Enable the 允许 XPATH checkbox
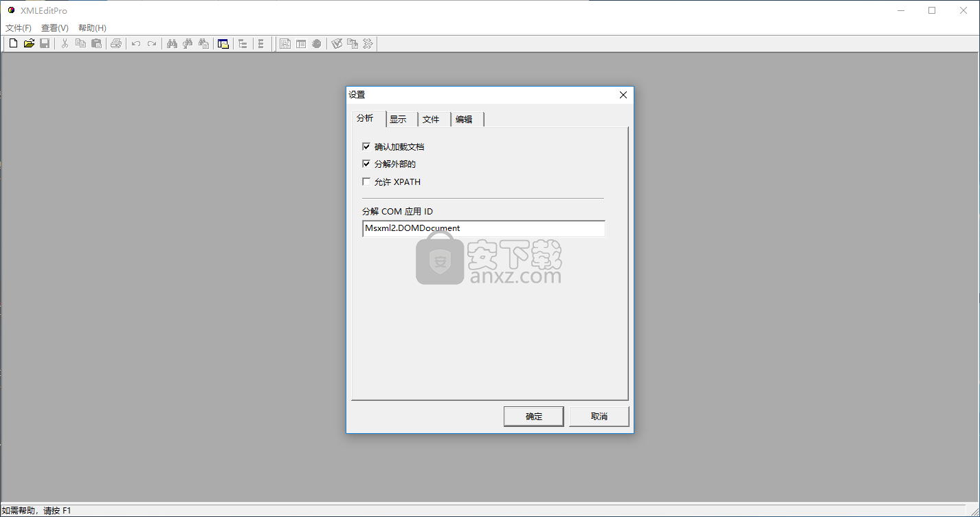Viewport: 980px width, 517px height. coord(366,181)
